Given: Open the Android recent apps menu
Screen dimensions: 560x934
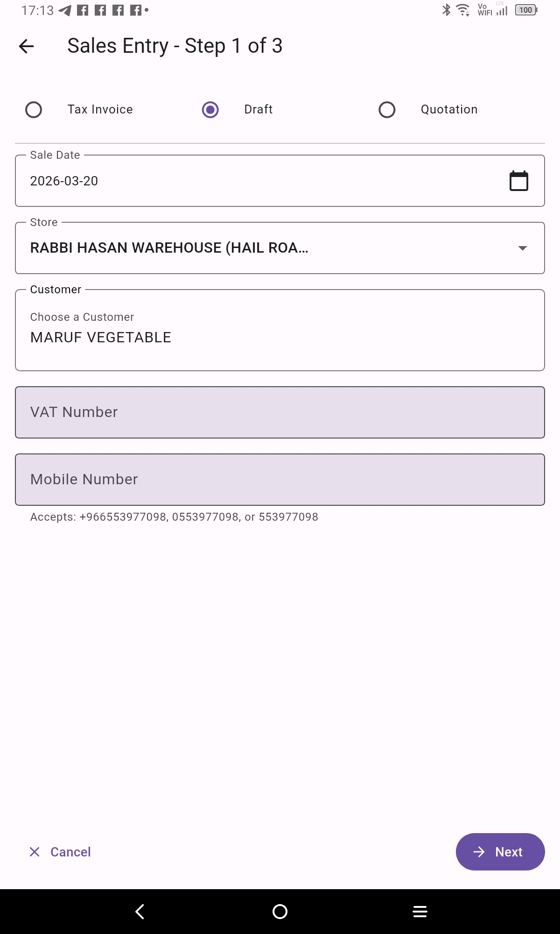Looking at the screenshot, I should 420,911.
